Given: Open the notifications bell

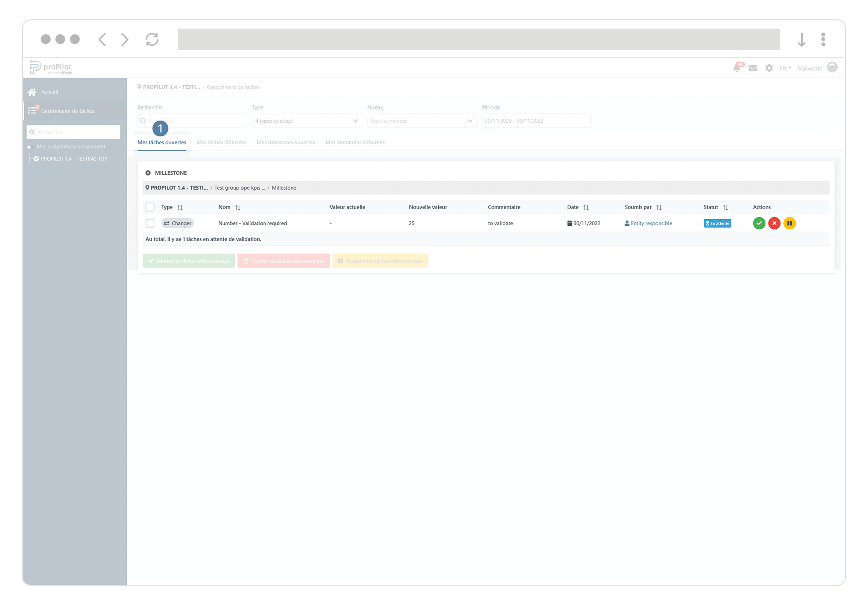Looking at the screenshot, I should (x=737, y=68).
